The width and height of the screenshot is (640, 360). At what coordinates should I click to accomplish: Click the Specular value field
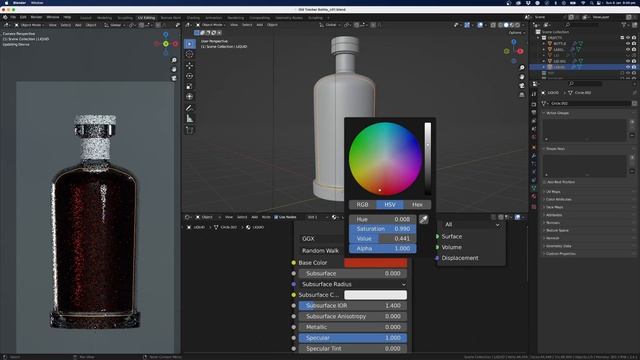353,338
